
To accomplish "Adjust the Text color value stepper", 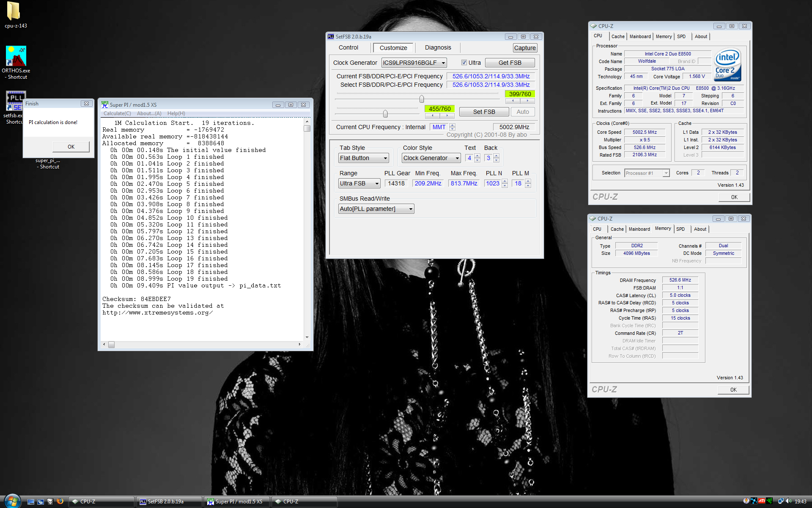I will pos(477,158).
